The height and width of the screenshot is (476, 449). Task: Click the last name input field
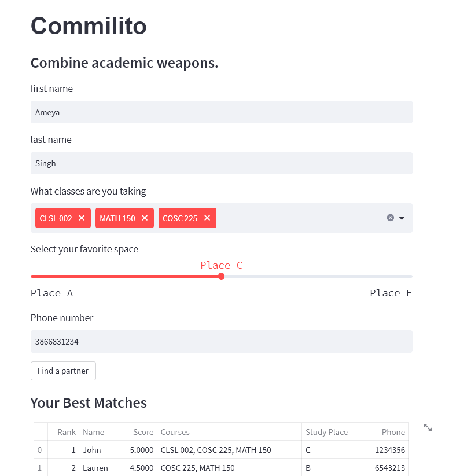click(x=221, y=163)
